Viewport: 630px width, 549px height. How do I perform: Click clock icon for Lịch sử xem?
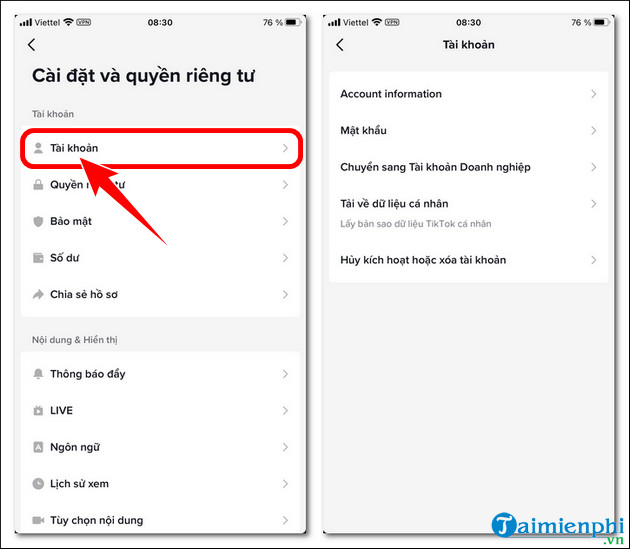pos(38,483)
